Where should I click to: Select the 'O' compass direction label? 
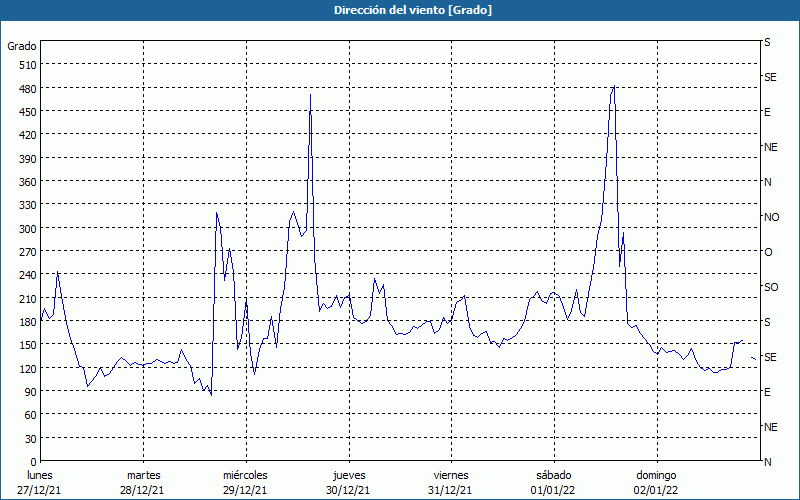click(768, 252)
